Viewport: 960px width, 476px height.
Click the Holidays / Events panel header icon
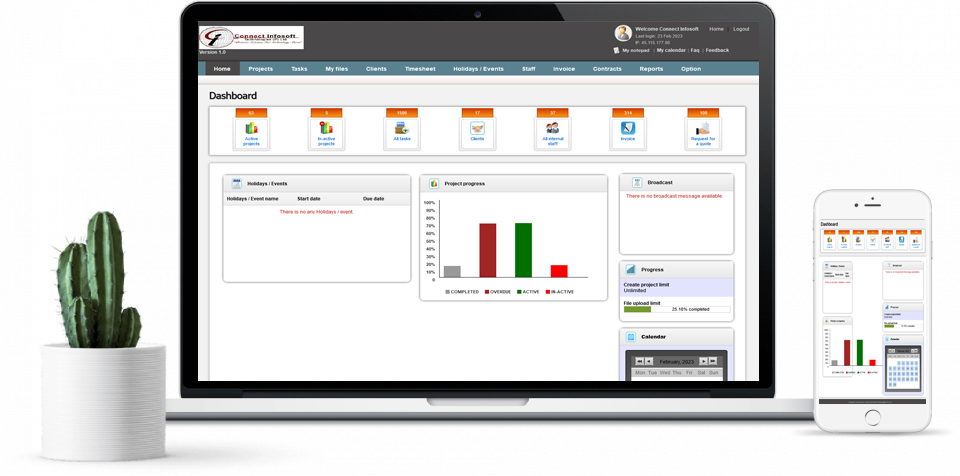(236, 183)
